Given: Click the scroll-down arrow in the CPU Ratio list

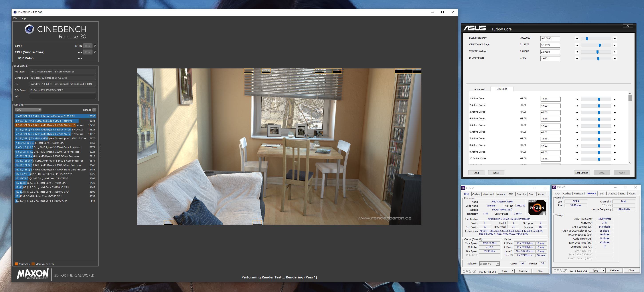Looking at the screenshot, I should [x=630, y=163].
